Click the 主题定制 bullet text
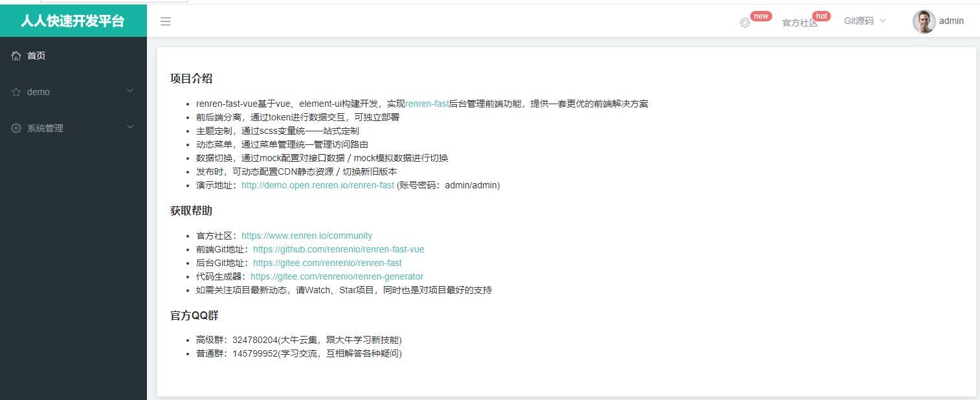This screenshot has height=400, width=980. click(278, 131)
